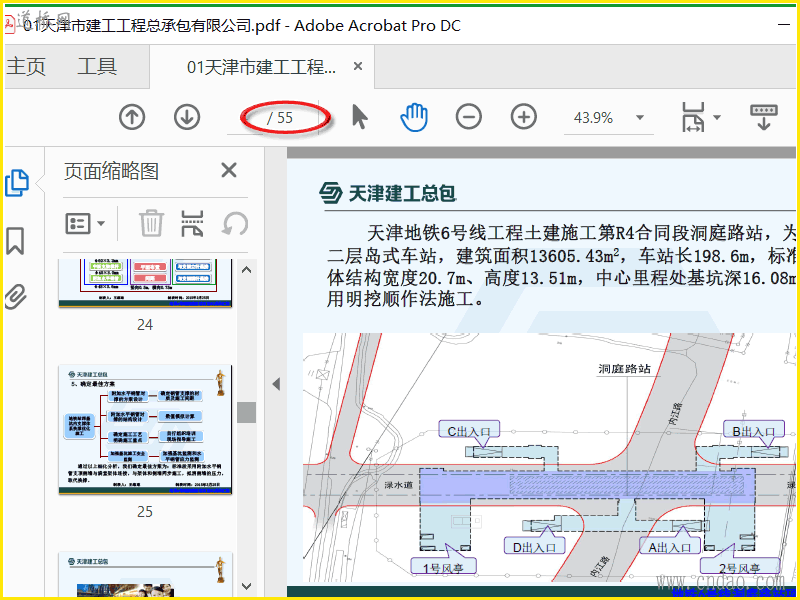Viewport: 800px width, 600px height.
Task: Click the 洞庭路站 label on map
Action: coord(624,368)
